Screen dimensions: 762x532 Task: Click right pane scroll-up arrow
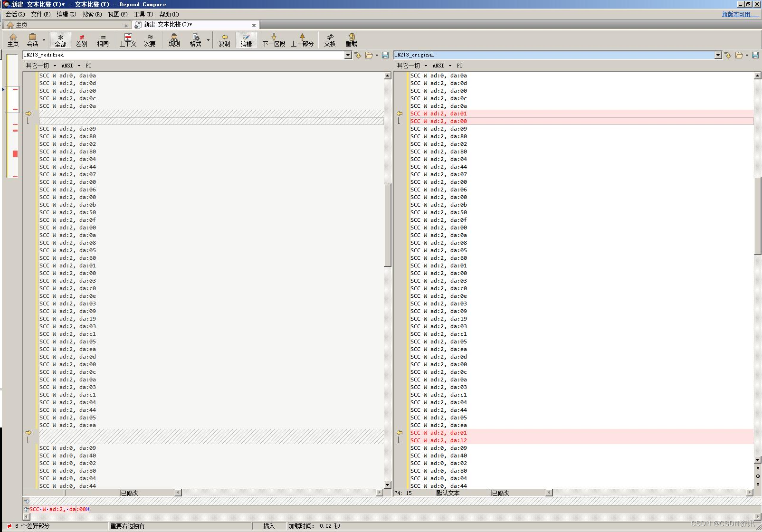[758, 76]
